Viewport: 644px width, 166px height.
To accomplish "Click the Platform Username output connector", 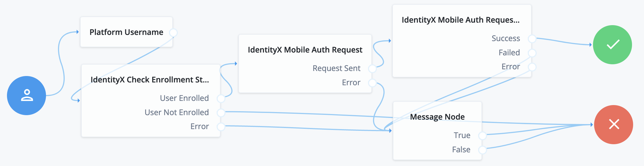I will pos(173,32).
